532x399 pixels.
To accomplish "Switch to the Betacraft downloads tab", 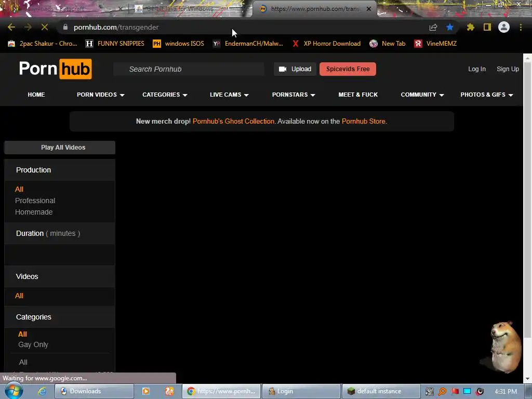I will click(x=64, y=9).
